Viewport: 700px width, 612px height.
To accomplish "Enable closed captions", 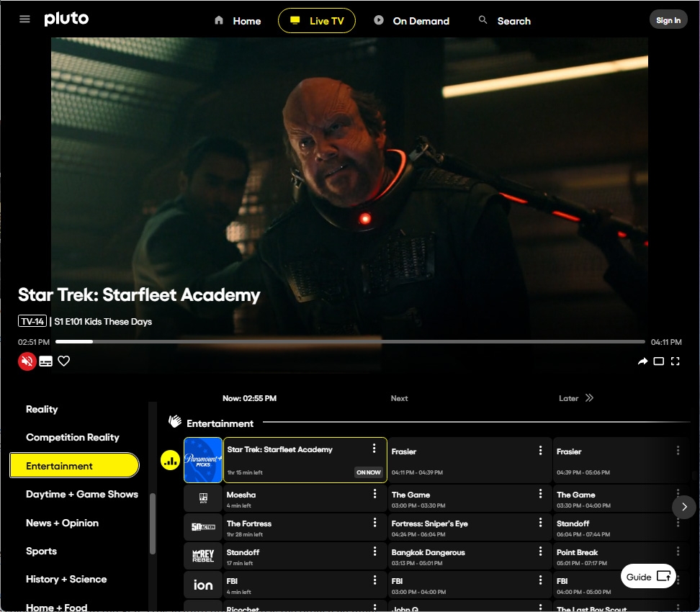I will 45,361.
